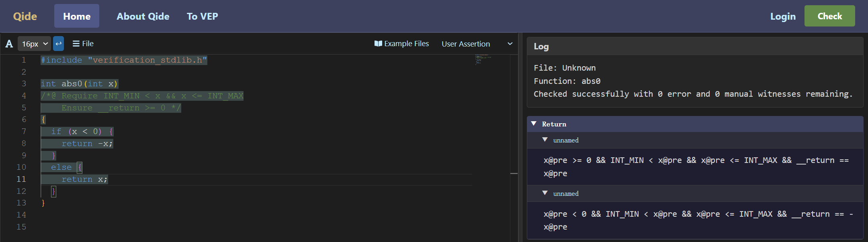Click line number 7 in gutter
This screenshot has width=868, height=242.
(x=24, y=132)
